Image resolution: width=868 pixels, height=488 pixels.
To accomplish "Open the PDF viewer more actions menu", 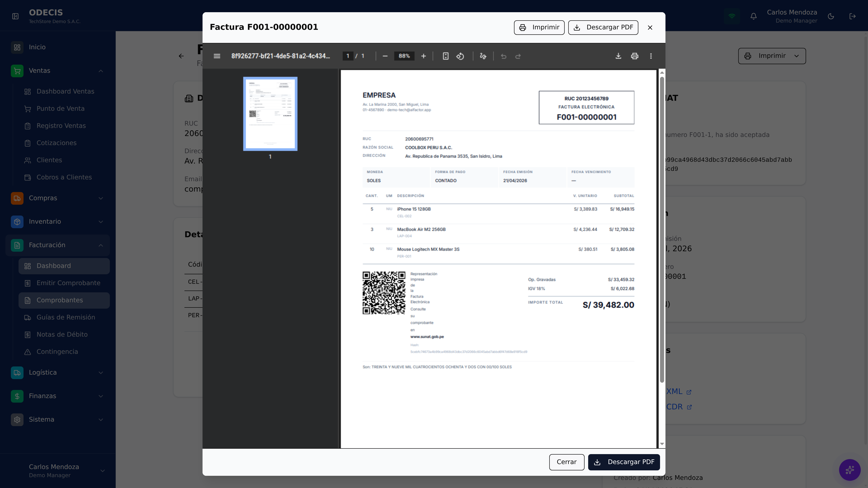I will point(651,56).
